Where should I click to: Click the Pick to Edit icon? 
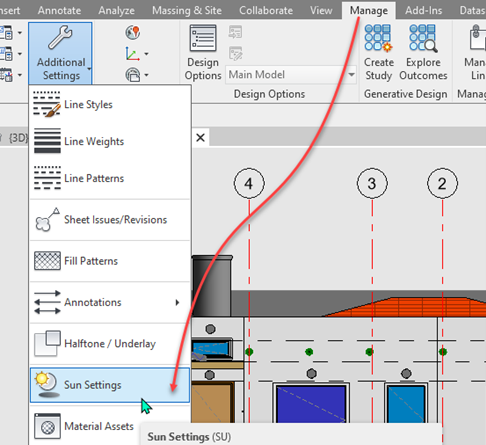[x=235, y=53]
